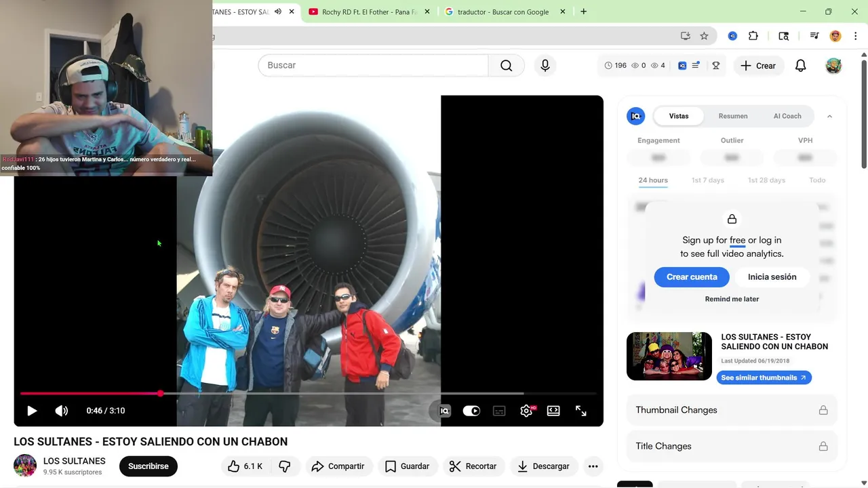Enter fullscreen with the expand arrows icon
This screenshot has height=488, width=868.
581,411
